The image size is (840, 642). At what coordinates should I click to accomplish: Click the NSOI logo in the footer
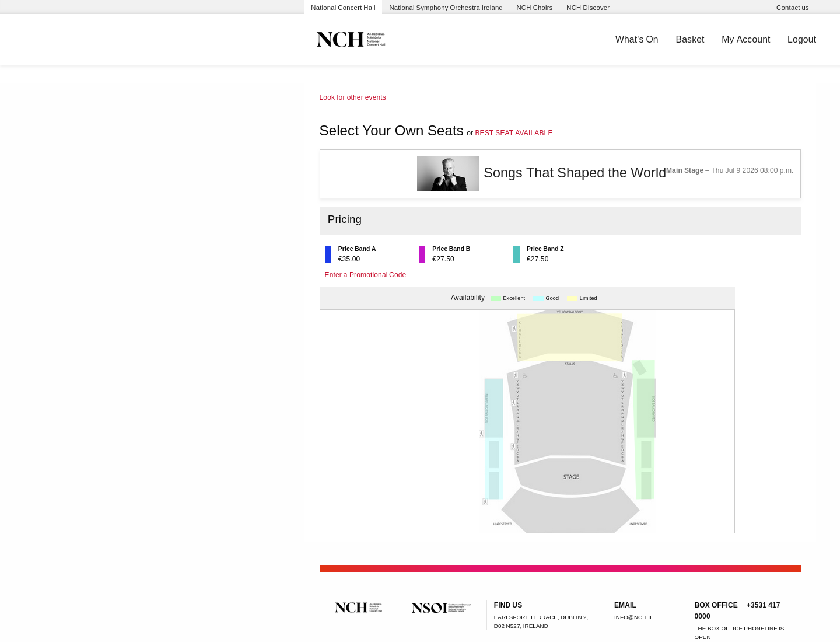[x=441, y=608]
